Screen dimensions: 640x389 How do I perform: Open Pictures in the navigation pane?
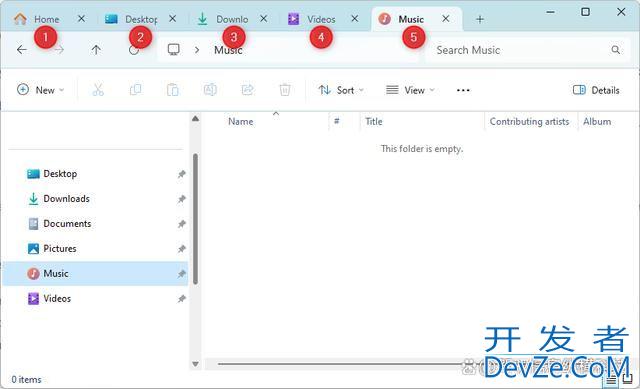(x=96, y=249)
